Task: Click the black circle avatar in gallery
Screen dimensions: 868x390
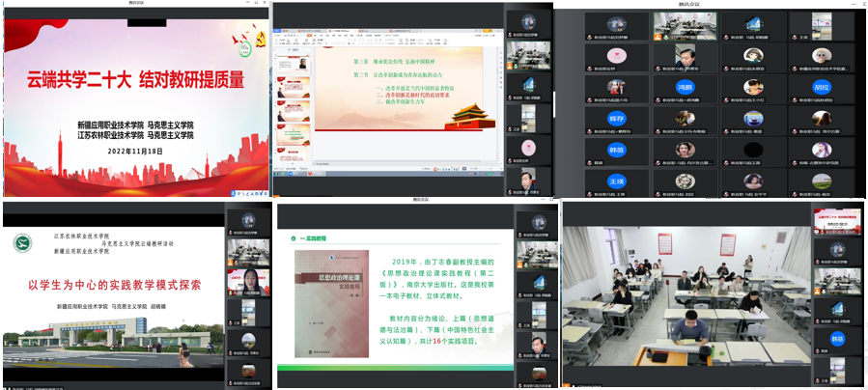Action: click(x=753, y=150)
